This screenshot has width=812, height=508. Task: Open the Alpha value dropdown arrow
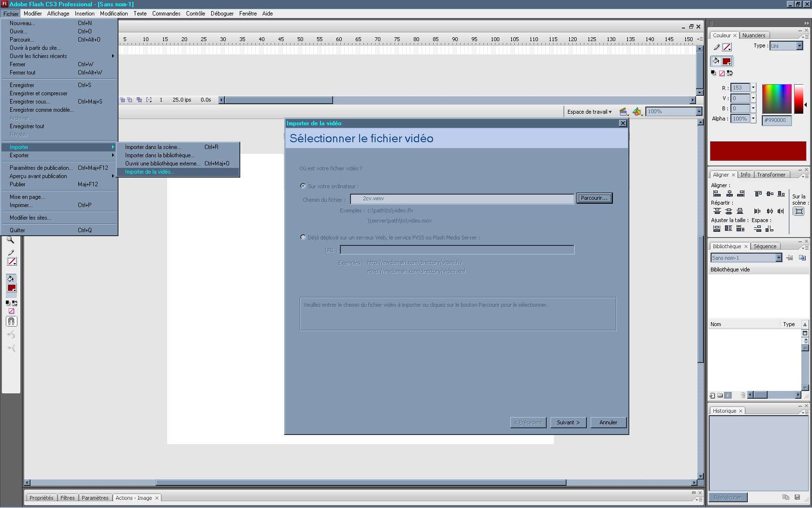pos(753,119)
